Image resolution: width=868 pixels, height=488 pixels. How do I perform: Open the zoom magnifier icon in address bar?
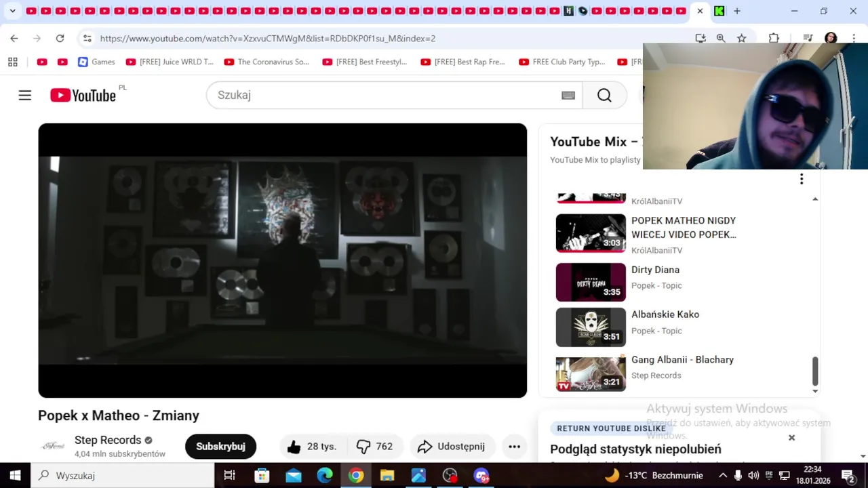coord(721,39)
